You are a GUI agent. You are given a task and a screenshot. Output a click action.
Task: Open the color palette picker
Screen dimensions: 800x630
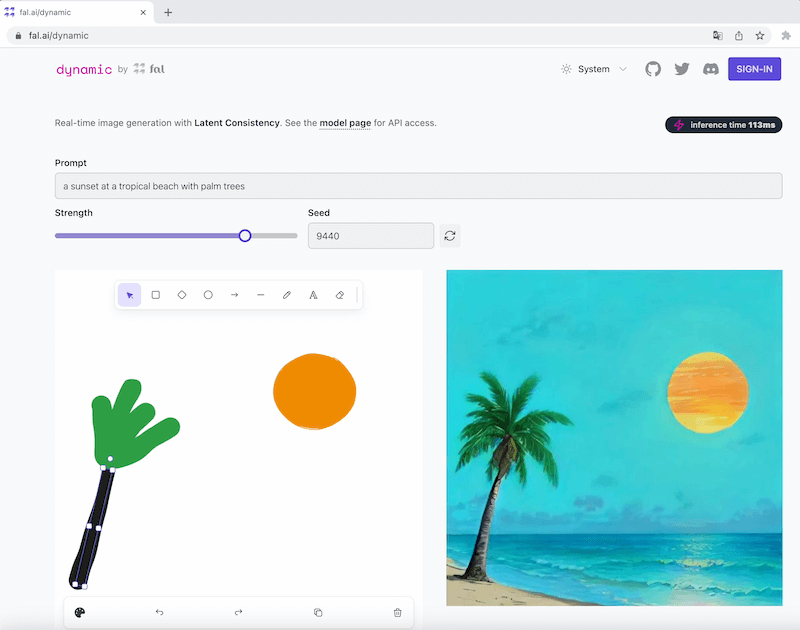click(80, 612)
